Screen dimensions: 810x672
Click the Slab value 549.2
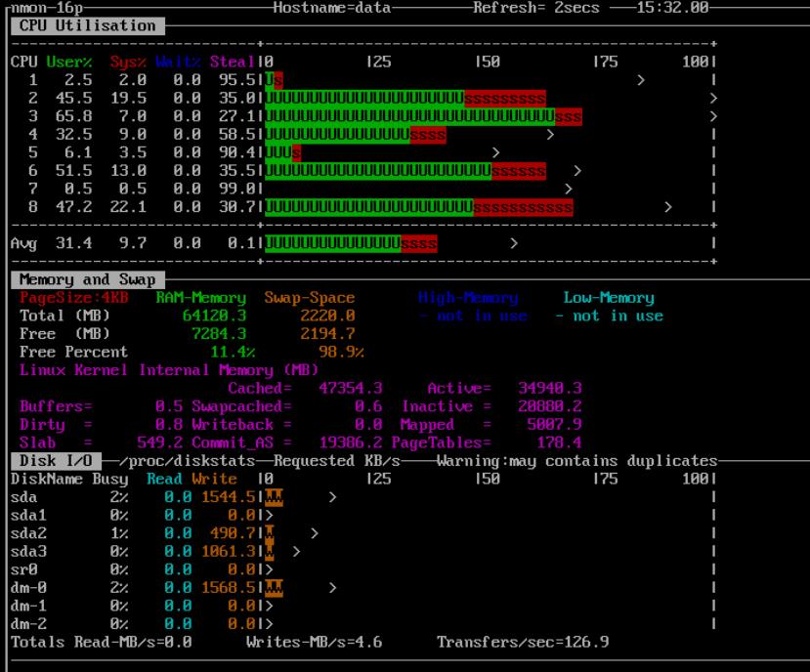tap(159, 442)
